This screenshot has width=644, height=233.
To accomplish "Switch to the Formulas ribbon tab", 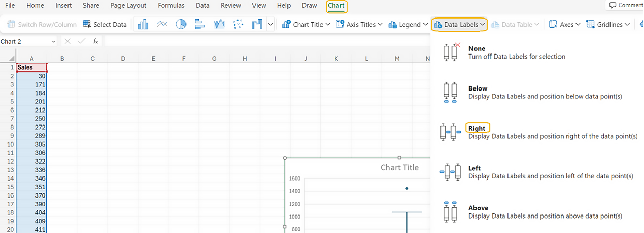I will (171, 5).
